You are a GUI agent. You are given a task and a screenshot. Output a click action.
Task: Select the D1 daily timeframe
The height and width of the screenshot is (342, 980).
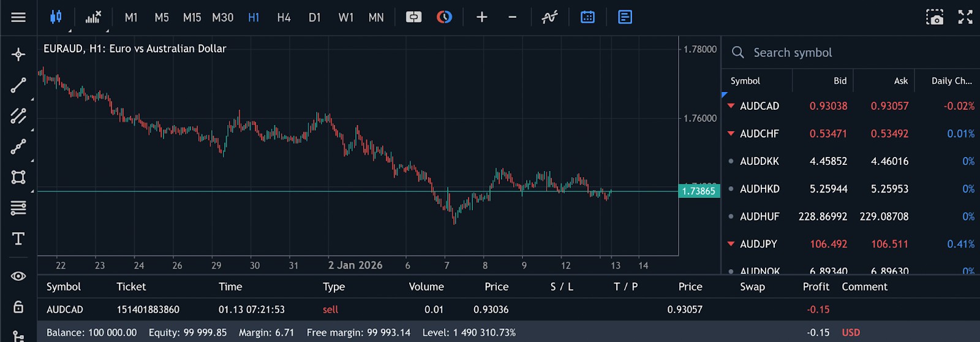(315, 18)
